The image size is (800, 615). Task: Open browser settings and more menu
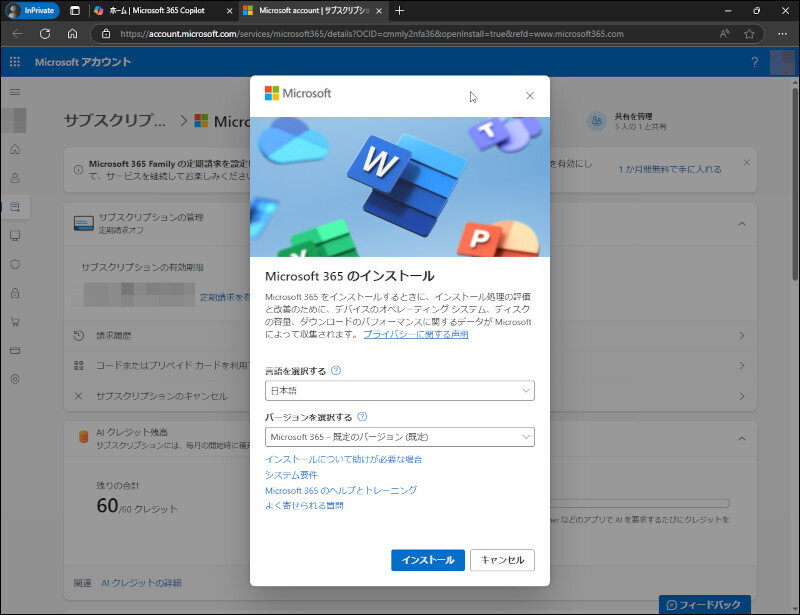[x=782, y=34]
